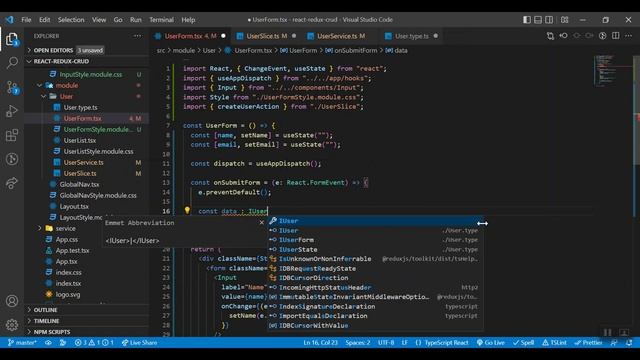Viewport: 640px width, 360px height.
Task: Open the Selection menu
Action: click(x=71, y=20)
